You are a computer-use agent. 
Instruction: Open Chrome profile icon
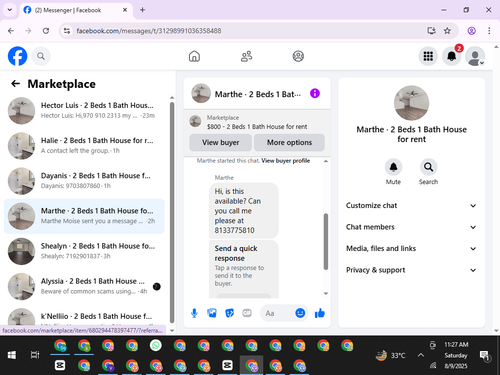pos(471,31)
